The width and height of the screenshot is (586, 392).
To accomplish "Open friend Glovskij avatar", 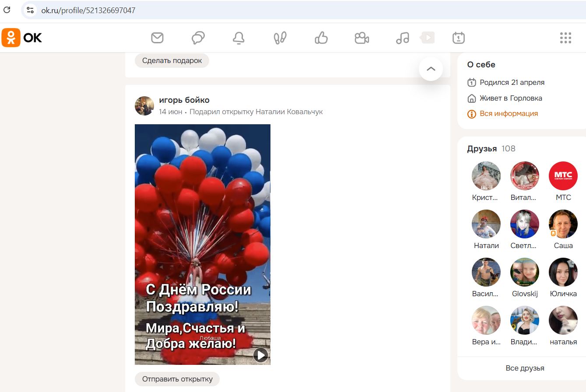I will click(525, 272).
